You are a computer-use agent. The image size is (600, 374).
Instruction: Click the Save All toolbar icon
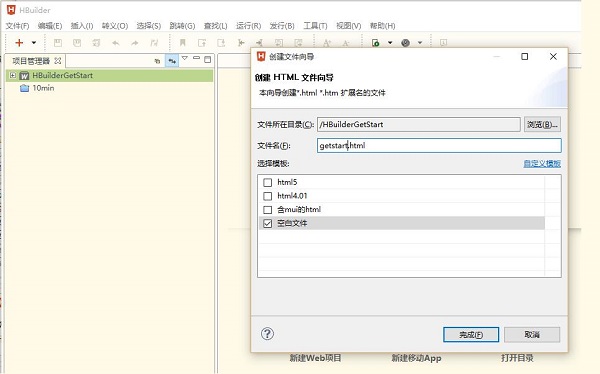click(x=96, y=42)
